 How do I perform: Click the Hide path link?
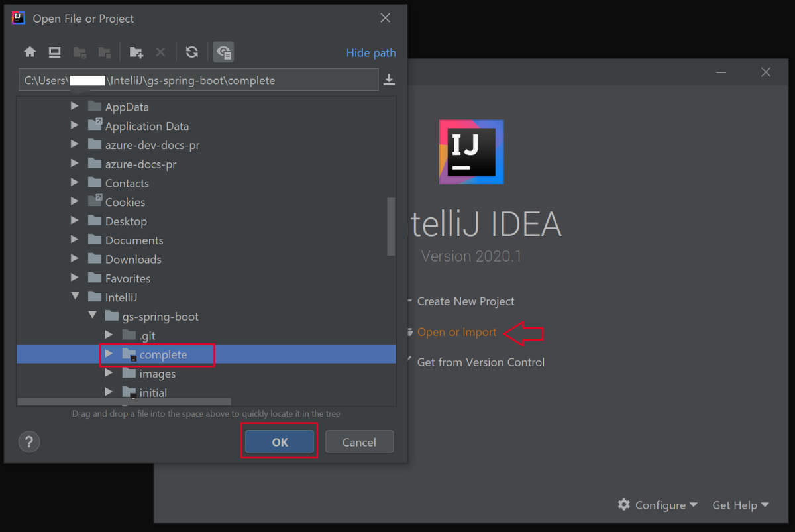coord(370,53)
